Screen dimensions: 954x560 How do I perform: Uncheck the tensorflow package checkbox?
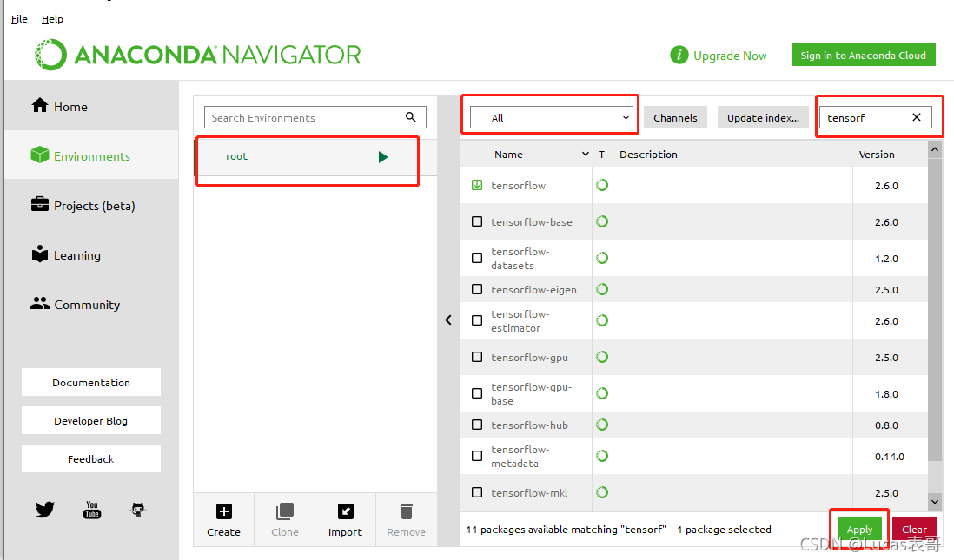[x=477, y=185]
